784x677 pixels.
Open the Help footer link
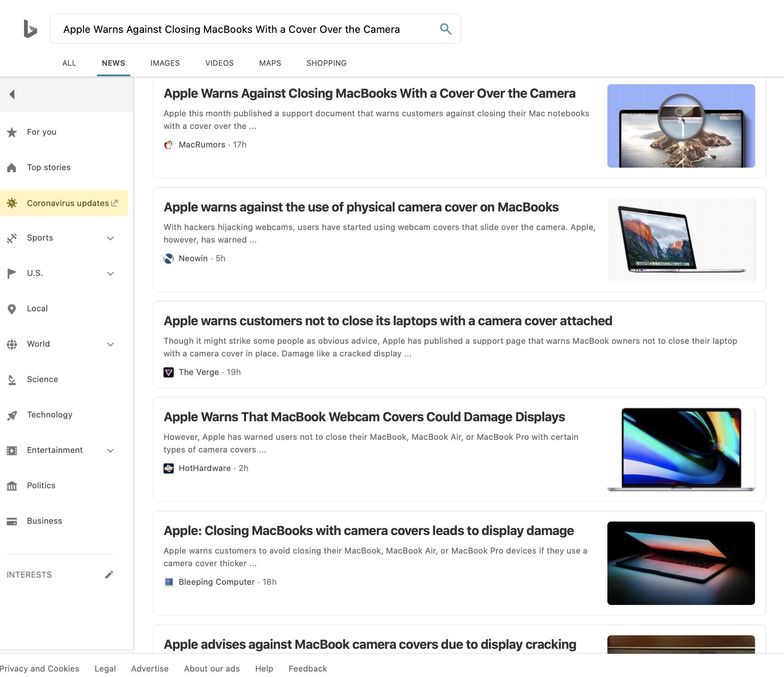264,669
